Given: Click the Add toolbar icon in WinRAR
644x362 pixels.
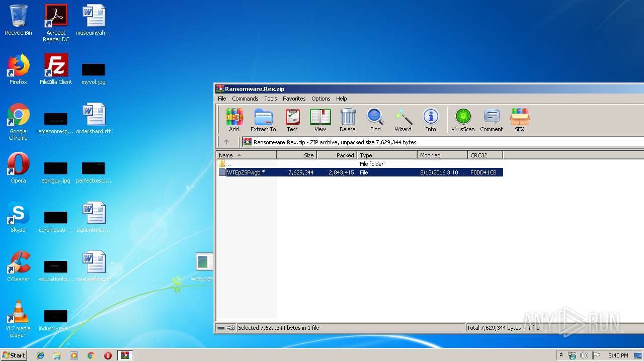Looking at the screenshot, I should tap(234, 120).
